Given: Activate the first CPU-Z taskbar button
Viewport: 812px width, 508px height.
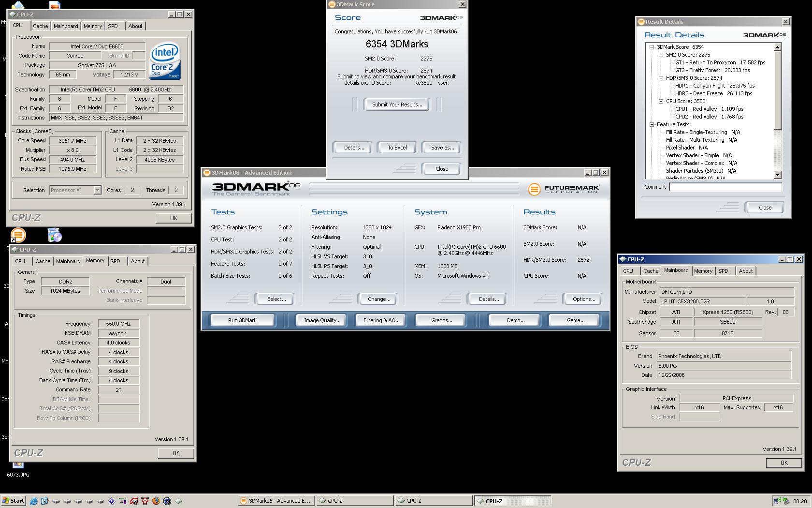Looking at the screenshot, I should (x=355, y=501).
